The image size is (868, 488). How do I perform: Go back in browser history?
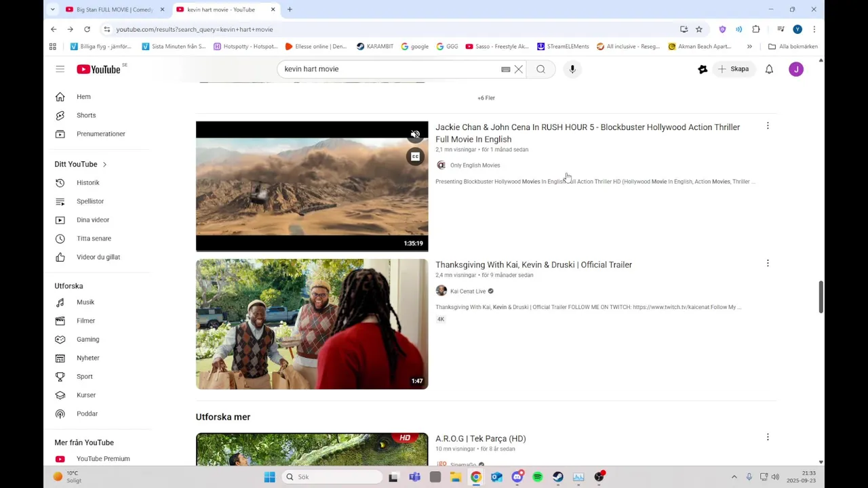pos(54,29)
